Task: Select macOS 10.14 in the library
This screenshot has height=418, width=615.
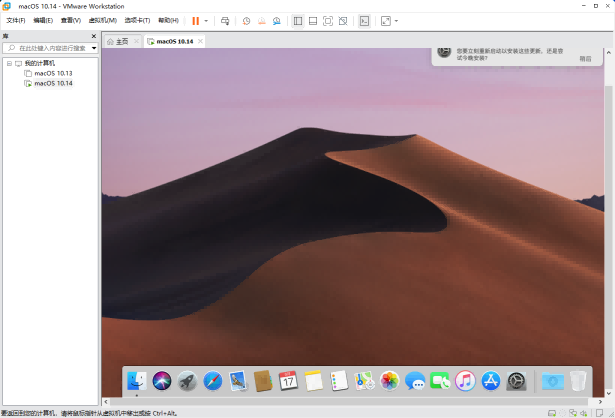Action: [x=53, y=84]
